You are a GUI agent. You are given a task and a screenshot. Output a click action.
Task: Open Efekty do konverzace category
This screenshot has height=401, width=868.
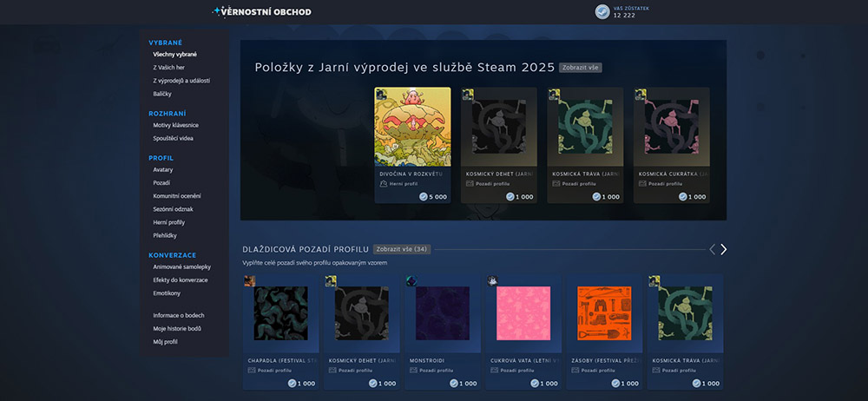coord(181,280)
